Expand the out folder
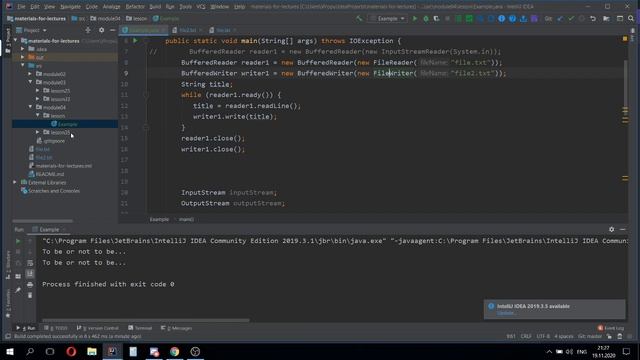Image resolution: width=640 pixels, height=360 pixels. coord(23,58)
